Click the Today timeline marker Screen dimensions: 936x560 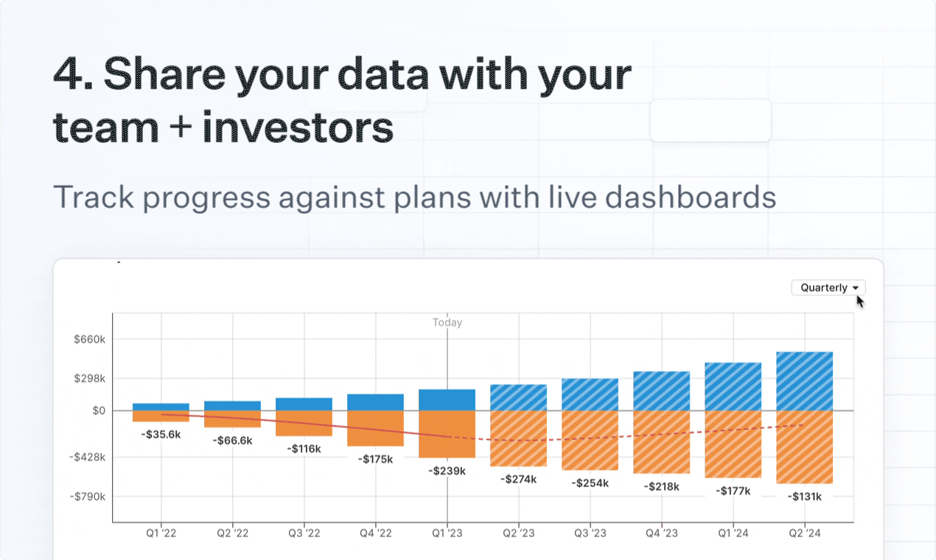click(447, 322)
